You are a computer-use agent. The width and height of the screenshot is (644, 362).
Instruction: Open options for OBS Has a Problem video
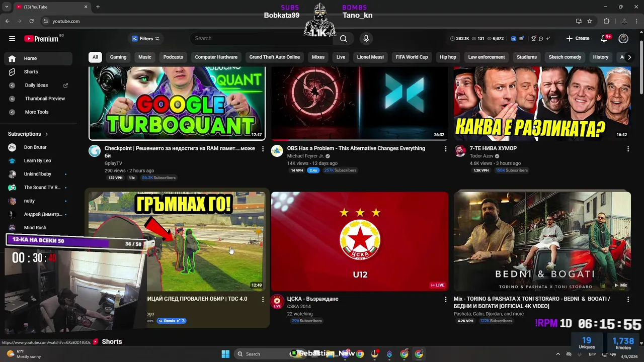pyautogui.click(x=445, y=149)
